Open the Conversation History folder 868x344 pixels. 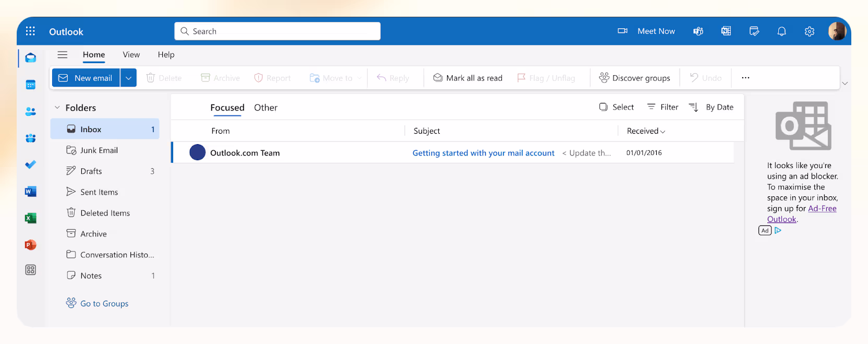pos(105,255)
